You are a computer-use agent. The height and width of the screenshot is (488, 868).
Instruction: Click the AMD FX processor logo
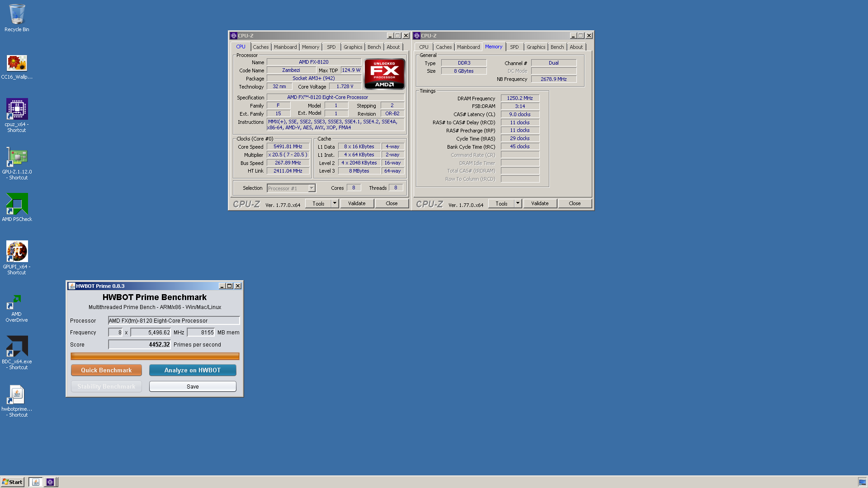point(384,74)
